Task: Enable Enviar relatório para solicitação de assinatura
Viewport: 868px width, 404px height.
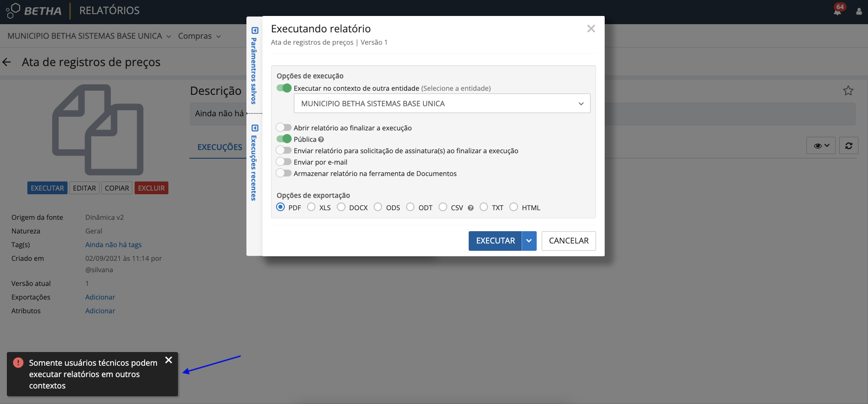Action: pos(284,150)
